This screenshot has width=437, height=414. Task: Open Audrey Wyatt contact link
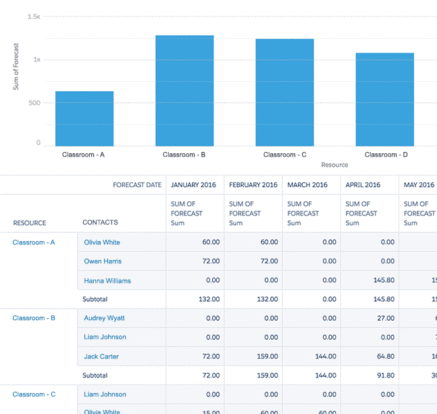pos(104,318)
